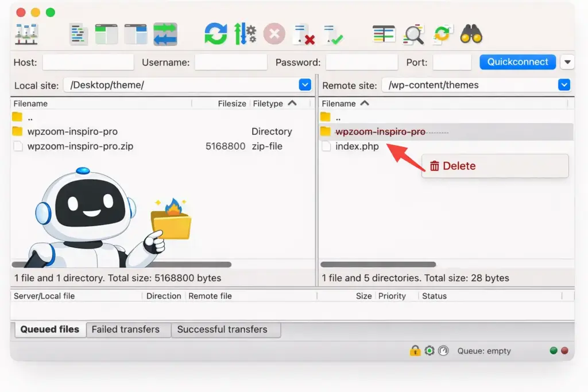Screen dimensions: 588x392
Task: Click the local pane horizontal scrollbar
Action: [x=121, y=265]
